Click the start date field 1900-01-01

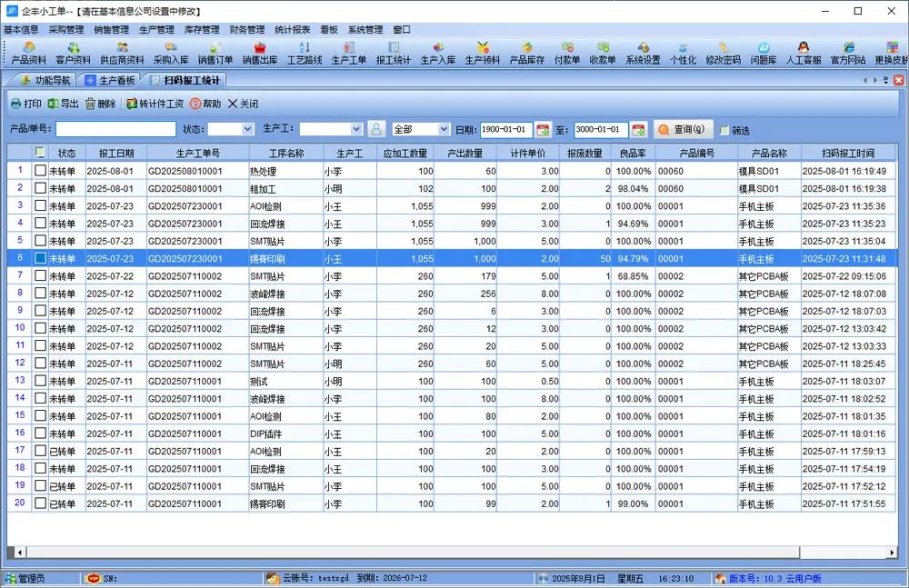(x=506, y=129)
